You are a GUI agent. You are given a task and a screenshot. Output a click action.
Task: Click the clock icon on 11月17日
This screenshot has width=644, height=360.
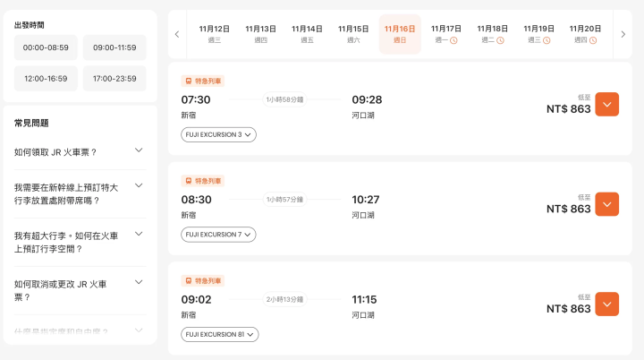tap(453, 40)
